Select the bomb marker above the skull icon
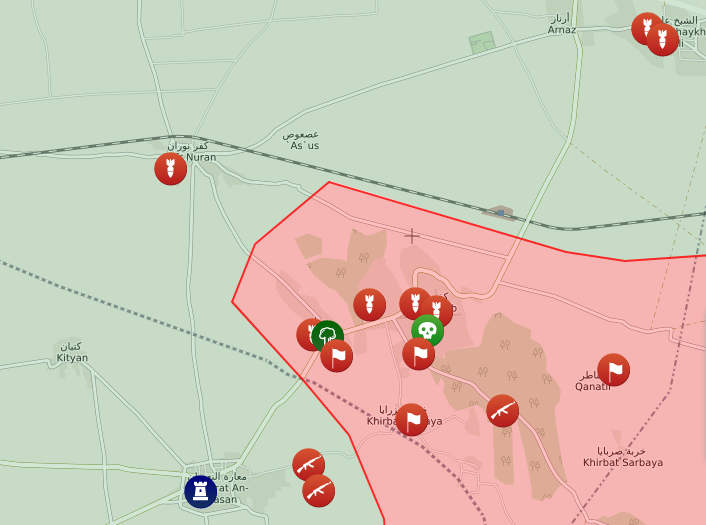 pyautogui.click(x=436, y=311)
